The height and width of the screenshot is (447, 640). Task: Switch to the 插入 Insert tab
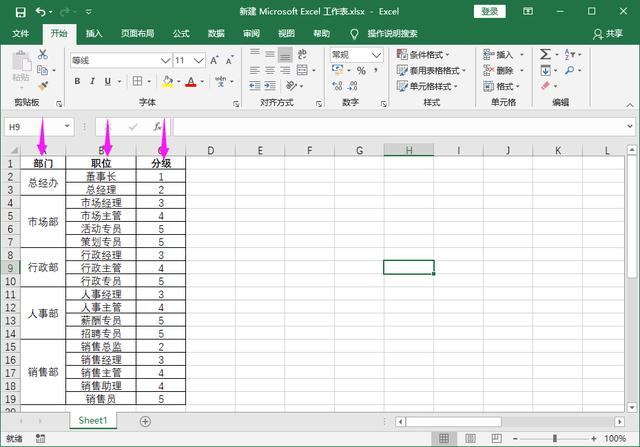click(94, 33)
